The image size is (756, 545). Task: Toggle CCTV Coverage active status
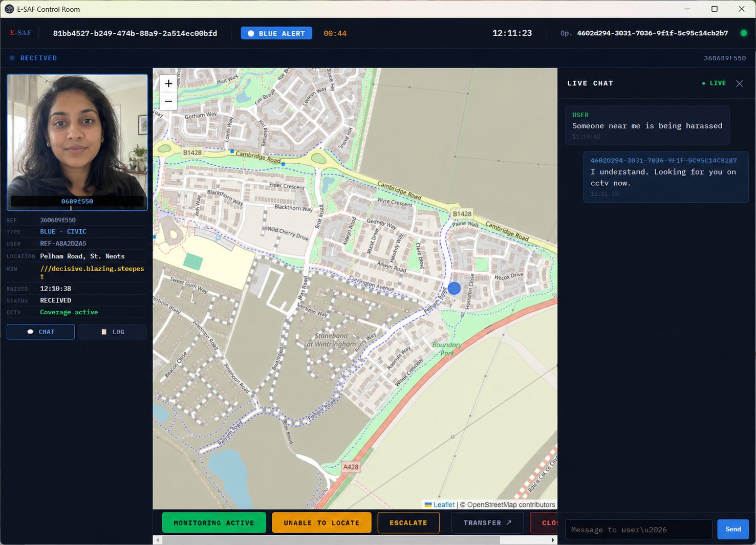tap(69, 312)
